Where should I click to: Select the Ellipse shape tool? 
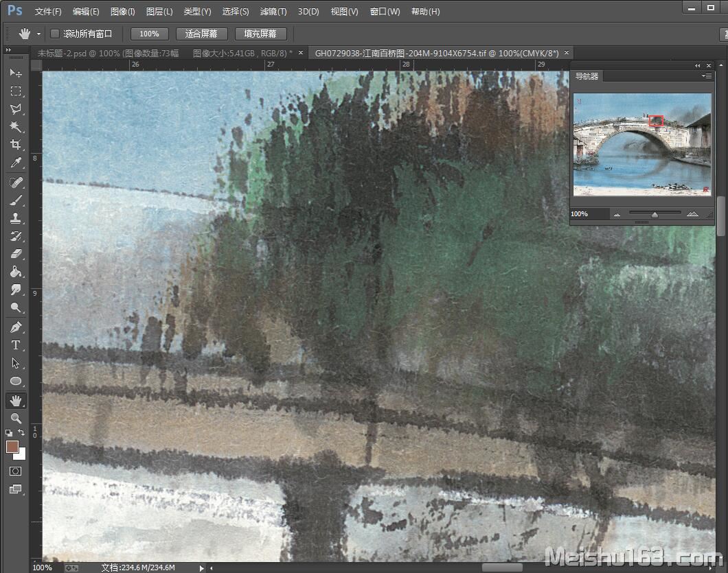(15, 381)
